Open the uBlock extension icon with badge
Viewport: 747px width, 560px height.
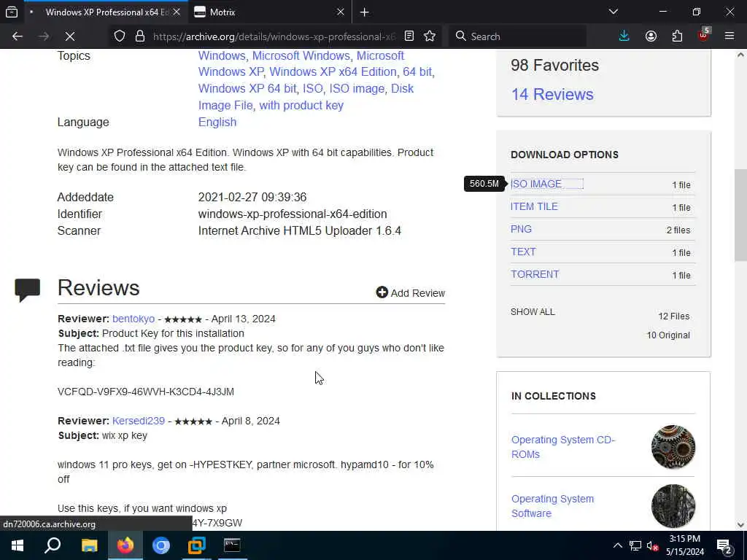click(704, 35)
